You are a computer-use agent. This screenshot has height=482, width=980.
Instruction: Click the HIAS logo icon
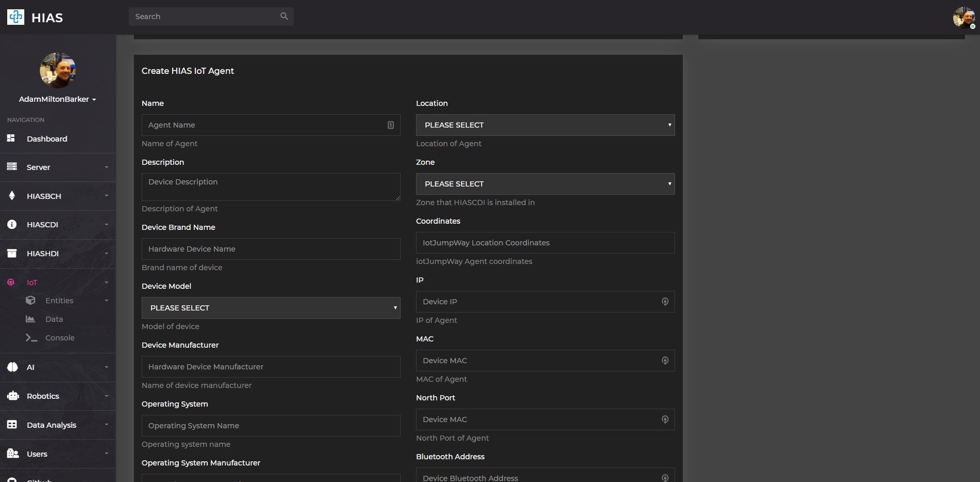(x=16, y=17)
